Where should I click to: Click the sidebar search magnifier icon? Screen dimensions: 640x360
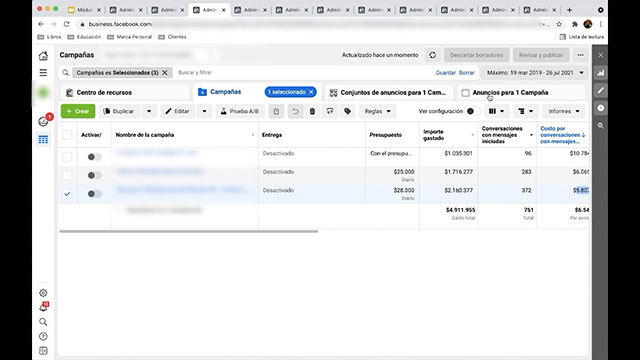pyautogui.click(x=43, y=322)
